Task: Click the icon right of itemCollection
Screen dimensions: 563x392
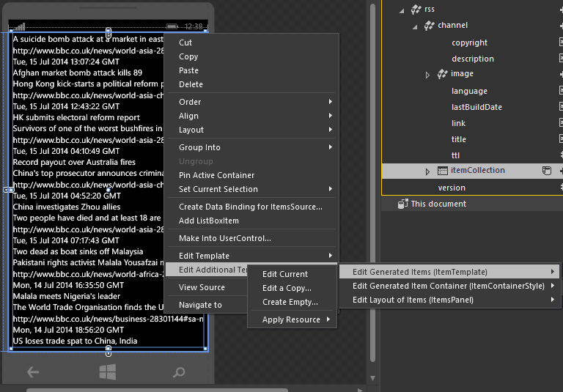Action: pyautogui.click(x=546, y=171)
